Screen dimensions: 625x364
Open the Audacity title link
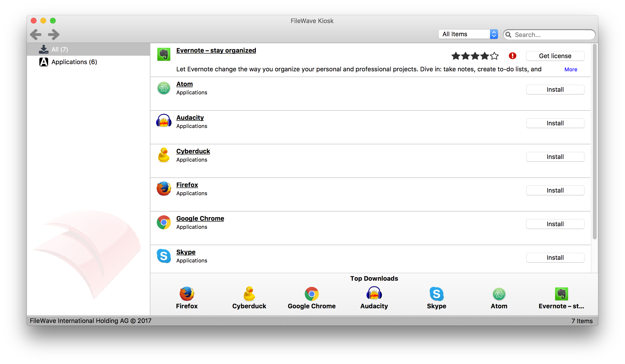[x=190, y=117]
